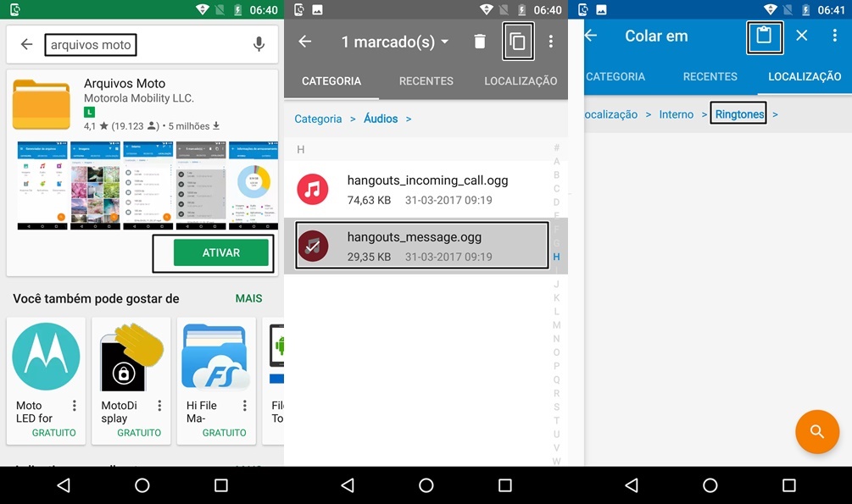View the storage chart screenshot thumbnail
This screenshot has height=504, width=852.
coord(253,186)
